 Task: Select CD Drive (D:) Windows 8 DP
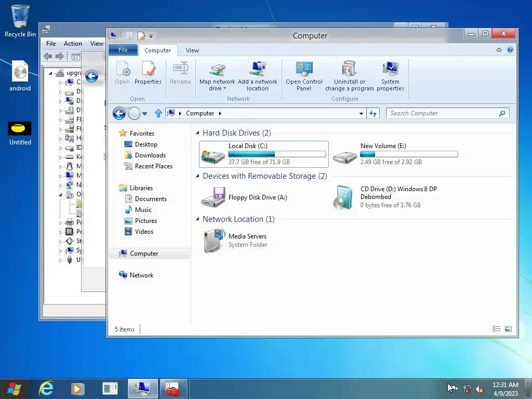[x=385, y=197]
